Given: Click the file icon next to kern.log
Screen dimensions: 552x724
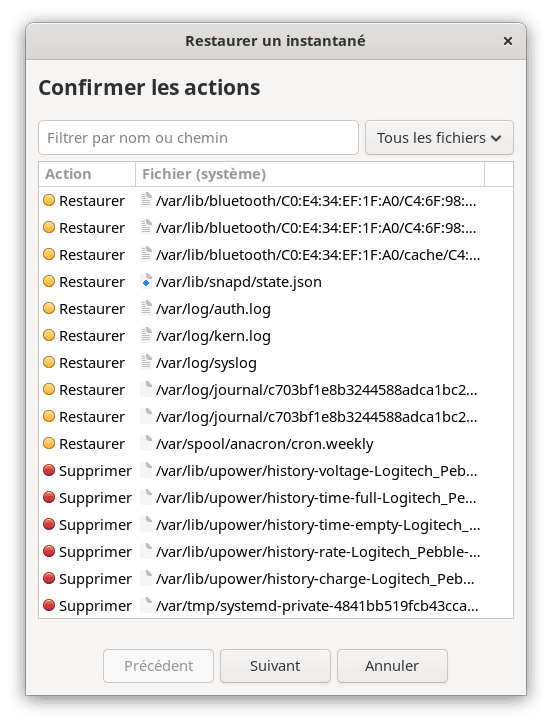Looking at the screenshot, I should pos(146,336).
